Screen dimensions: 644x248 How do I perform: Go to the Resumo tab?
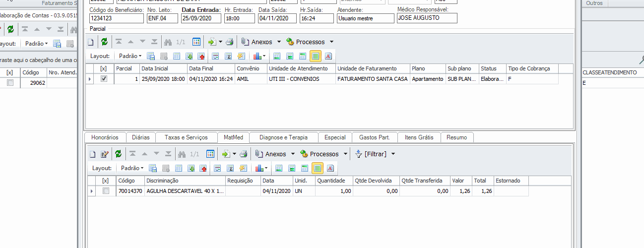pos(456,137)
